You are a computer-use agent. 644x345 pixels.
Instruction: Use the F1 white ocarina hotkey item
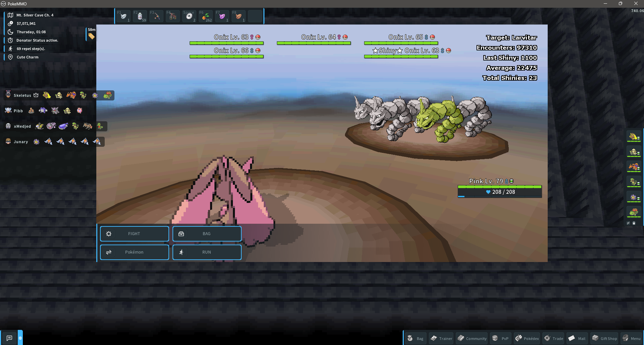[123, 16]
